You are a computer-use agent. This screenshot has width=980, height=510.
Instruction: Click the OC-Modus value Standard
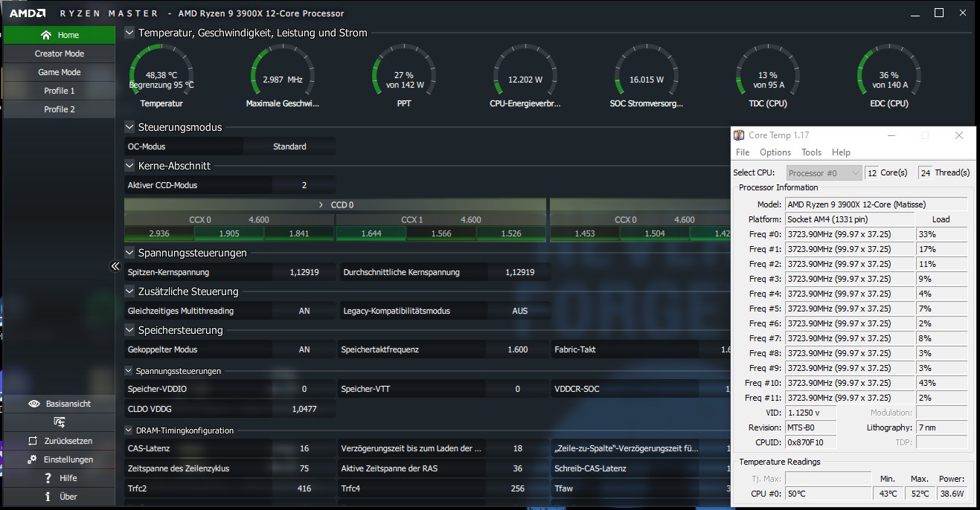pos(289,146)
